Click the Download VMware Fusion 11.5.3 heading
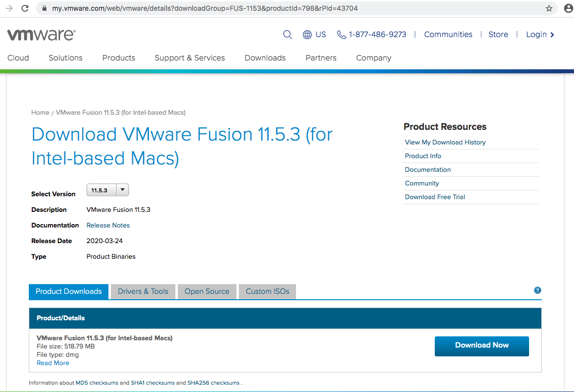Screen dimensions: 574x392 [182, 146]
